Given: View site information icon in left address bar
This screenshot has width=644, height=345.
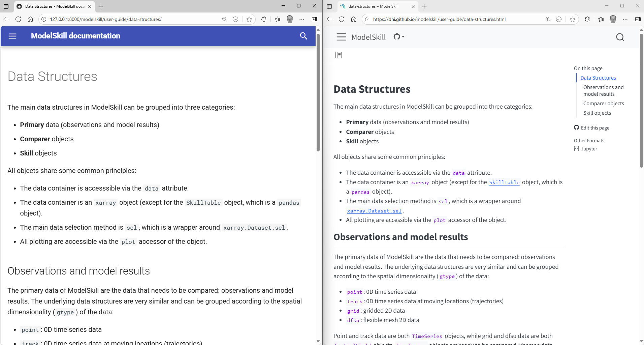Looking at the screenshot, I should click(x=44, y=19).
